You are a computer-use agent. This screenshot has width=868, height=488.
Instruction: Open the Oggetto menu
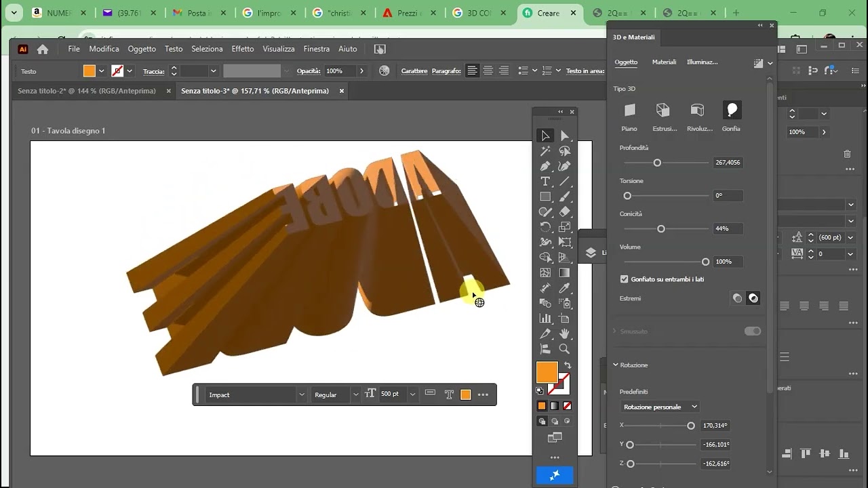click(142, 49)
